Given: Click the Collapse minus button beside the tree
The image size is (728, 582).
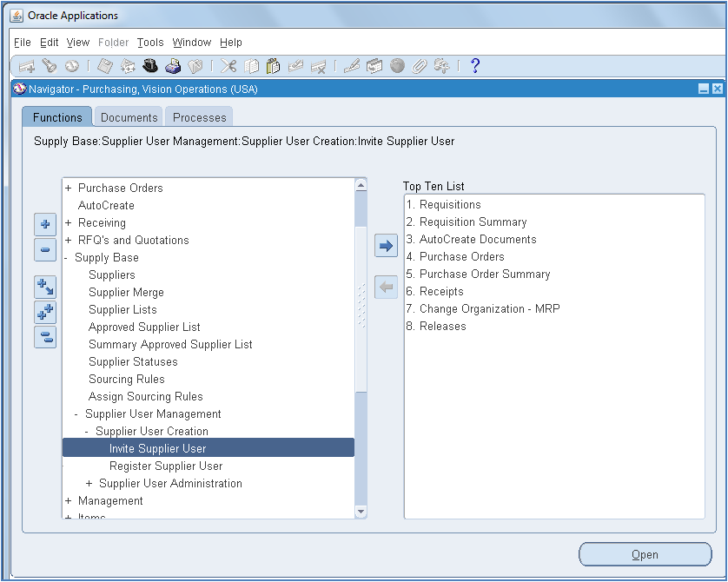Looking at the screenshot, I should pyautogui.click(x=45, y=250).
